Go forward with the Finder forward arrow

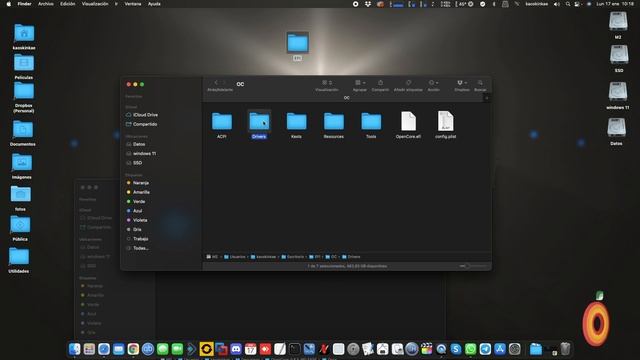tap(224, 83)
